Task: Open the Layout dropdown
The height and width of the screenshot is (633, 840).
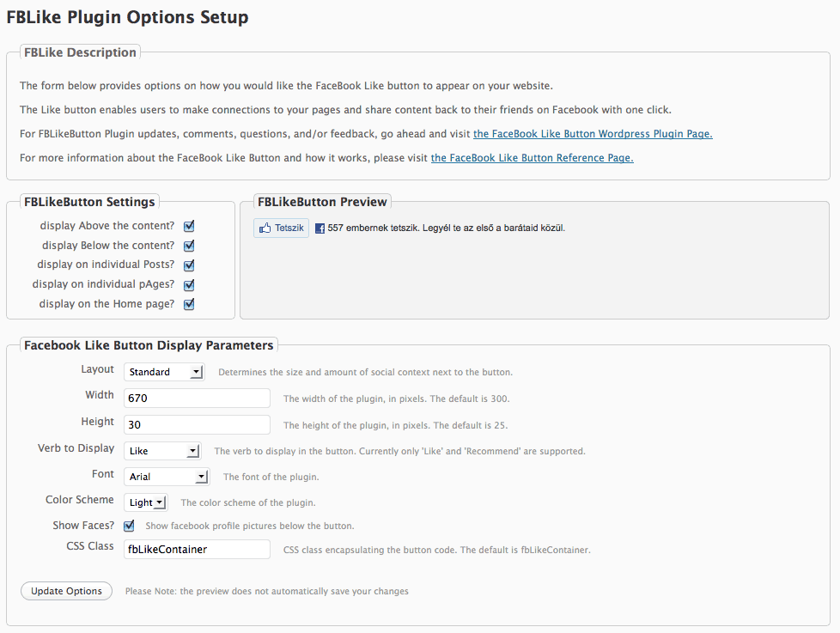Action: click(x=164, y=372)
